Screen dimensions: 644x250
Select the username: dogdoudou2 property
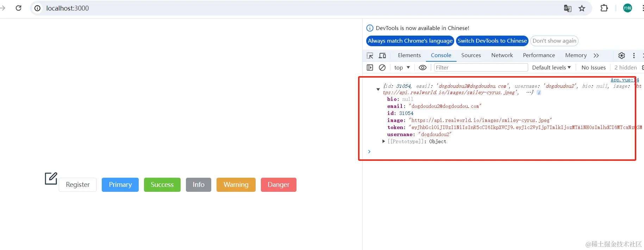pos(419,134)
